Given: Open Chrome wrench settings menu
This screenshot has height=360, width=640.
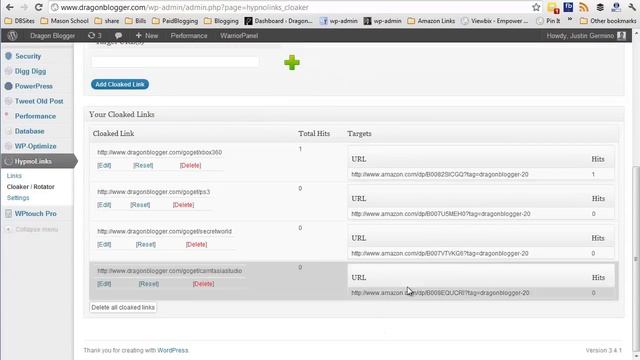Looking at the screenshot, I should click(x=632, y=7).
